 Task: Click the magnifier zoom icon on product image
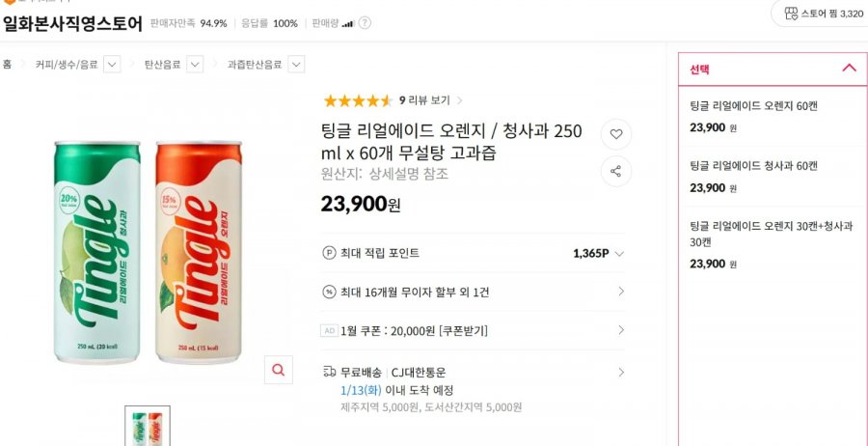pyautogui.click(x=278, y=370)
